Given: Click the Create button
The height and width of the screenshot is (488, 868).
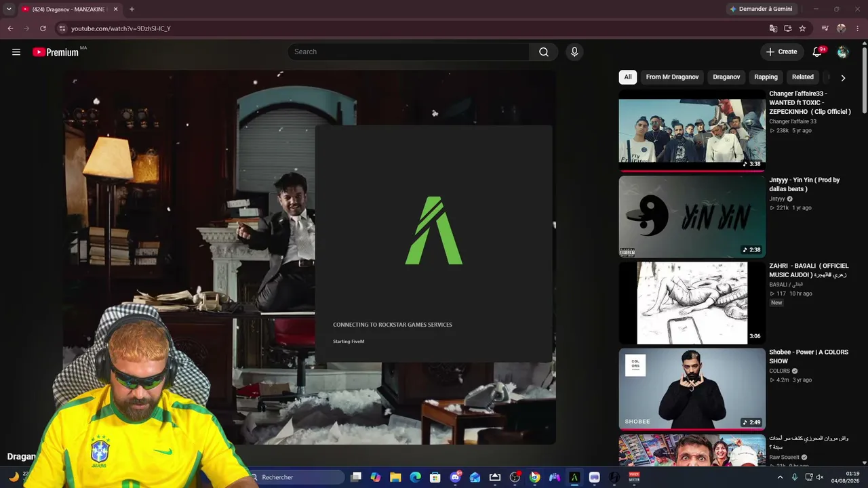Looking at the screenshot, I should click(781, 52).
